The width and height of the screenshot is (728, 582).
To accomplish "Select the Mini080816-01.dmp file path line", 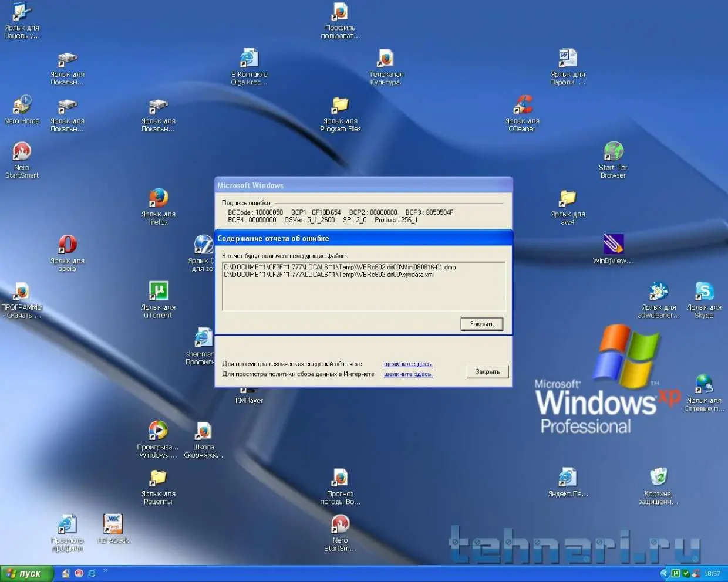I will coord(340,267).
